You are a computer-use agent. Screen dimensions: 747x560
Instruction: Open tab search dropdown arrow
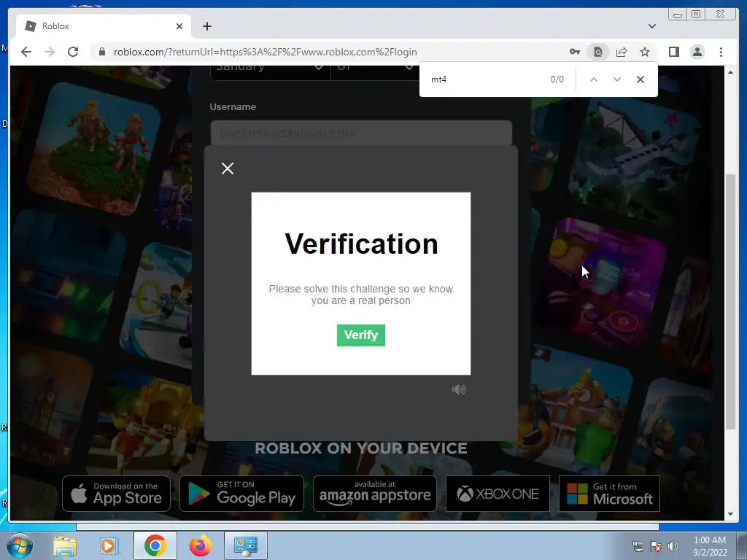pos(651,26)
